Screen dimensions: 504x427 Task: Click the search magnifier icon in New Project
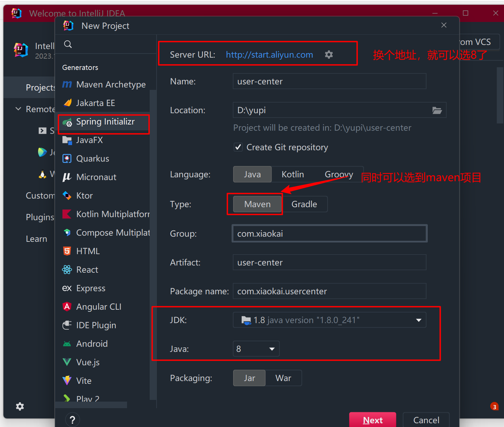click(x=68, y=44)
